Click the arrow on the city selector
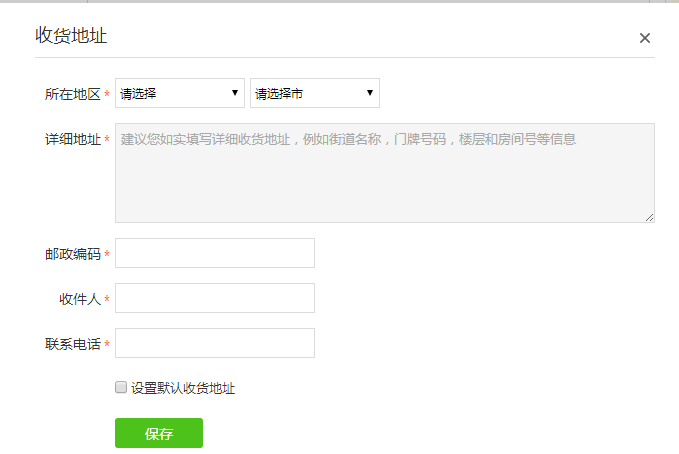 coord(370,94)
